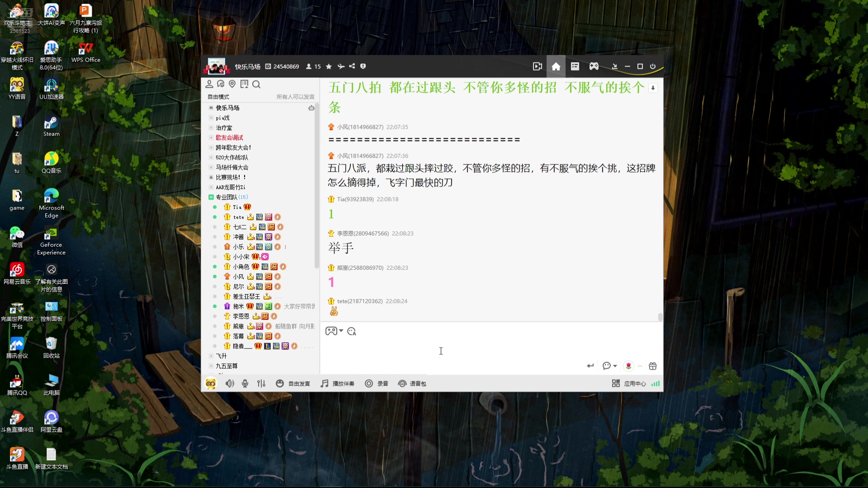Image resolution: width=868 pixels, height=488 pixels.
Task: Switch to the home tab in title bar
Action: (x=556, y=66)
